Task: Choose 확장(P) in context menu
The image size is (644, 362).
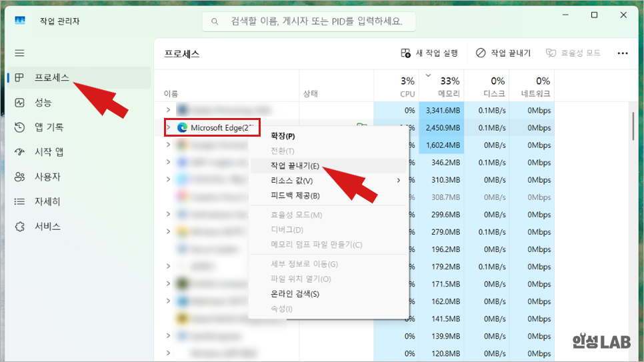Action: coord(328,136)
